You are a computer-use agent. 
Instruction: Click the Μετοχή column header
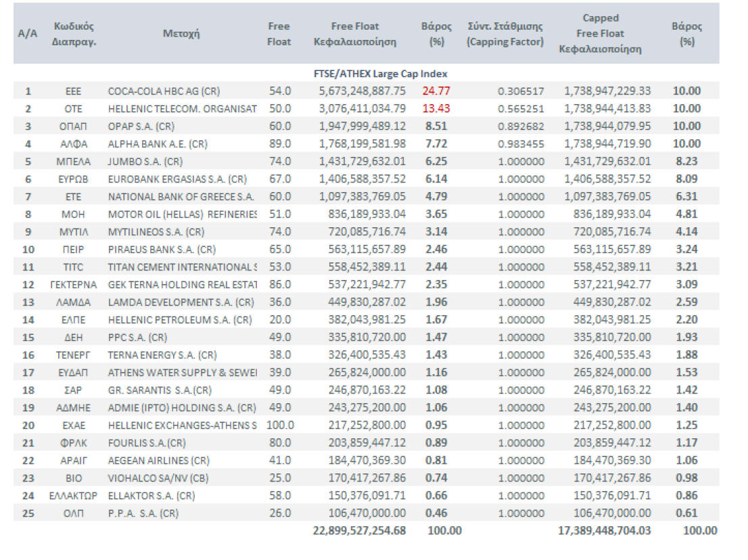[181, 34]
